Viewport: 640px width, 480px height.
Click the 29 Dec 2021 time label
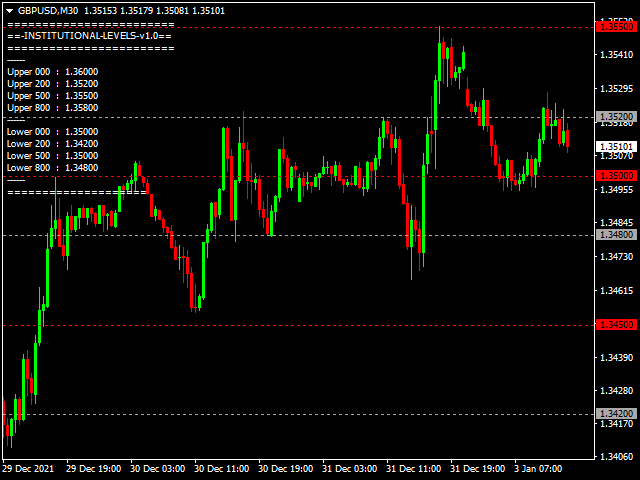tap(28, 469)
